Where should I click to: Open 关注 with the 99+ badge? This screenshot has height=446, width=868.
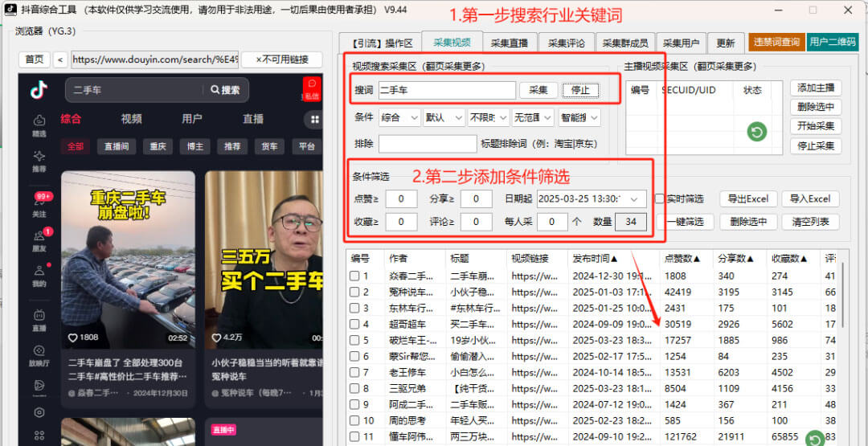39,207
